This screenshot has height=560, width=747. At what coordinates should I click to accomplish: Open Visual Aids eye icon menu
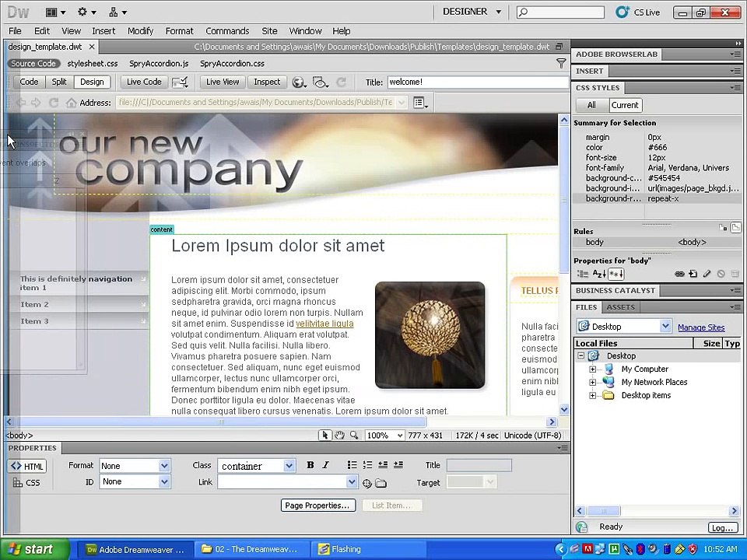(x=320, y=82)
